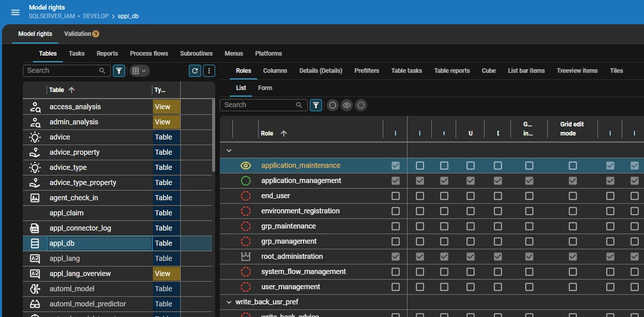Click the appl_db database icon

pyautogui.click(x=35, y=243)
